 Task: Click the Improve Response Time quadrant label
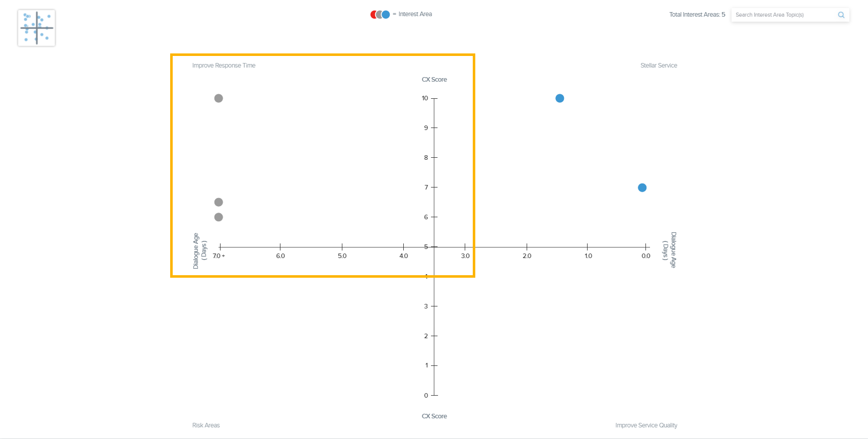pos(224,66)
